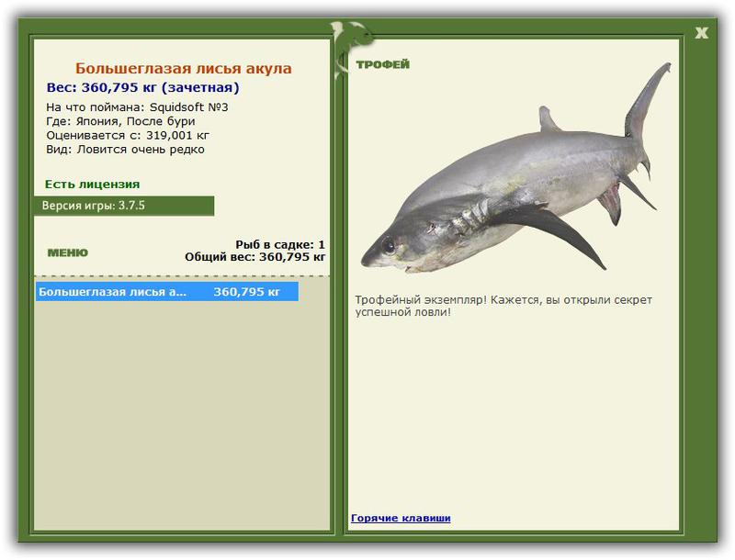
Task: Close the fish keepnet window
Action: (x=701, y=33)
